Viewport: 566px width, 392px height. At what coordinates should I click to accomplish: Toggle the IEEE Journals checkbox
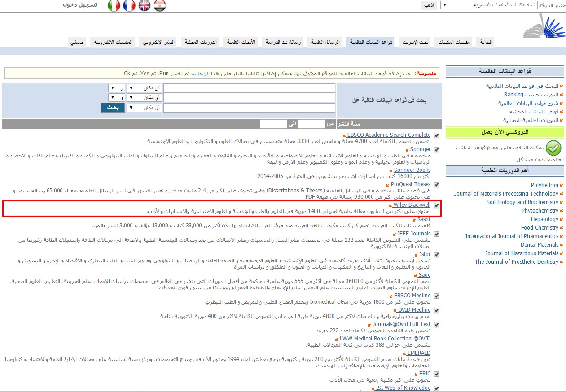coord(437,234)
